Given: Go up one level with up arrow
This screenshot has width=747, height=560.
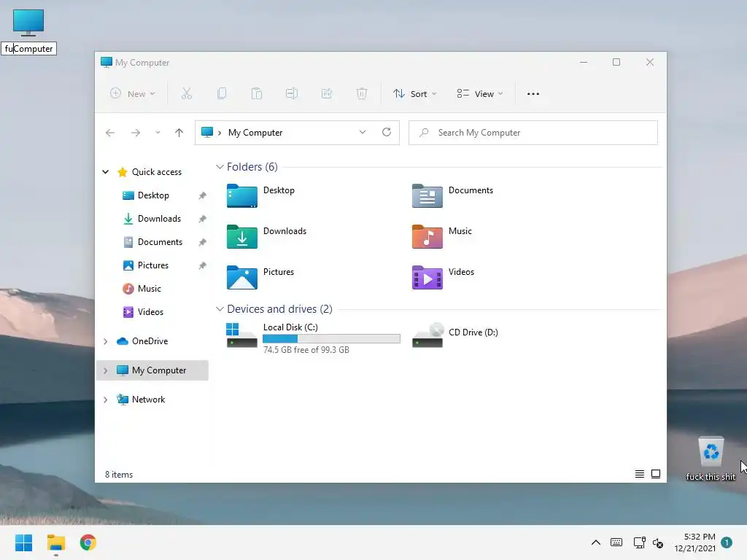Looking at the screenshot, I should point(179,133).
